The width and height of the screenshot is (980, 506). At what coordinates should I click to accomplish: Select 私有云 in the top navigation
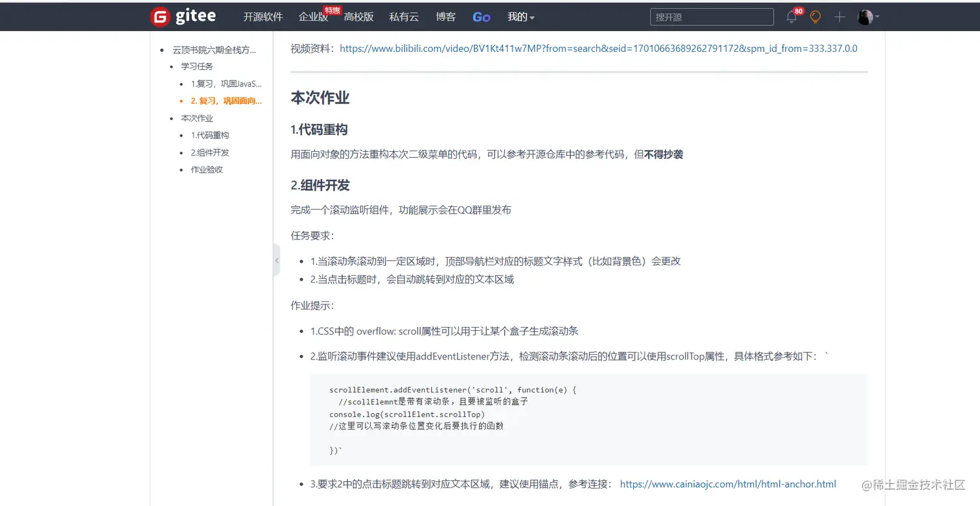pos(404,18)
